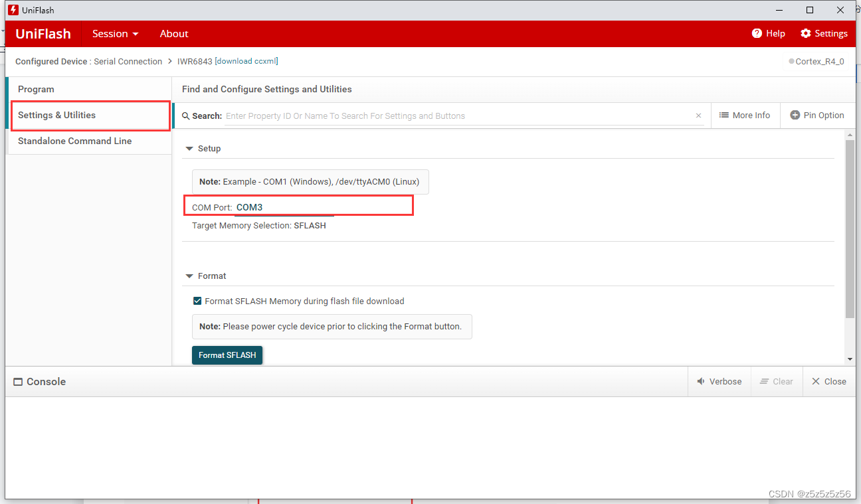
Task: Click the Pin Option button
Action: click(x=817, y=116)
